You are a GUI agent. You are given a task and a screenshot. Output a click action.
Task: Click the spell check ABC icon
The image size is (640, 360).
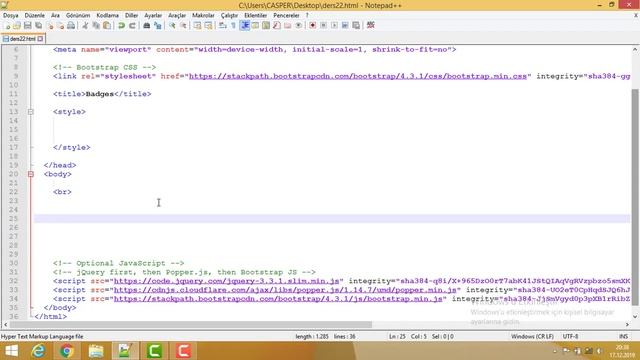(x=371, y=25)
